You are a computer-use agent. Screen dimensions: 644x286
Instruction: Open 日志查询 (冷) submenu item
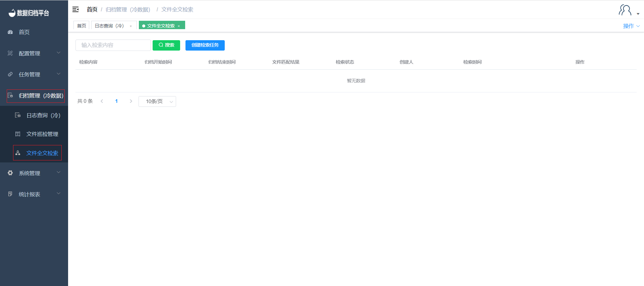tap(34, 115)
